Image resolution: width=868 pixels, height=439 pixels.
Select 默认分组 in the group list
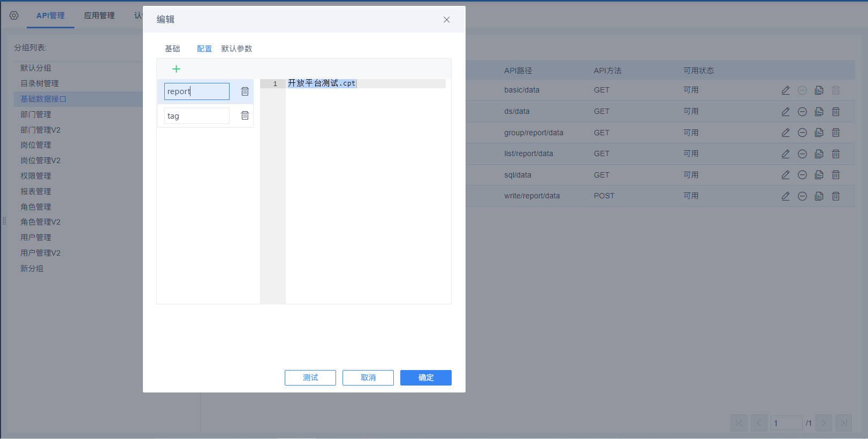(36, 68)
